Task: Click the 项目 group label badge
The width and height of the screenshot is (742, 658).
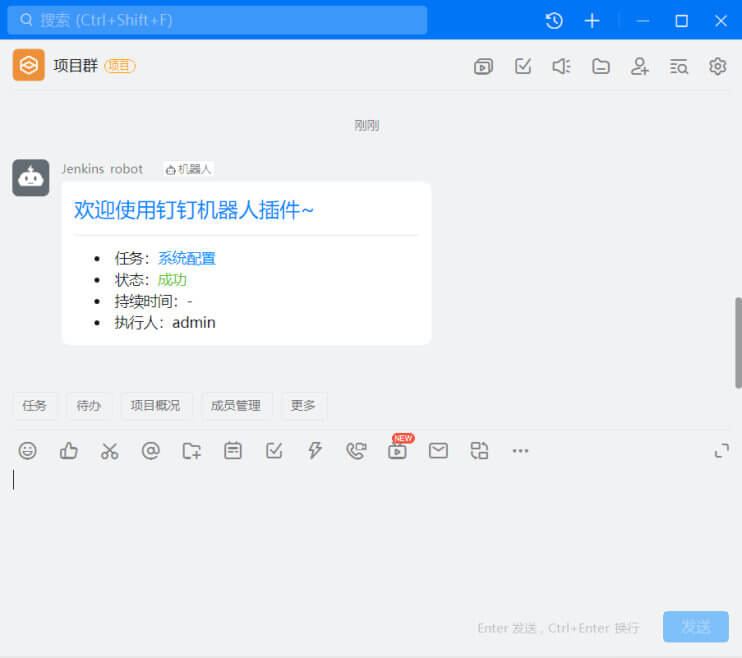Action: click(120, 66)
